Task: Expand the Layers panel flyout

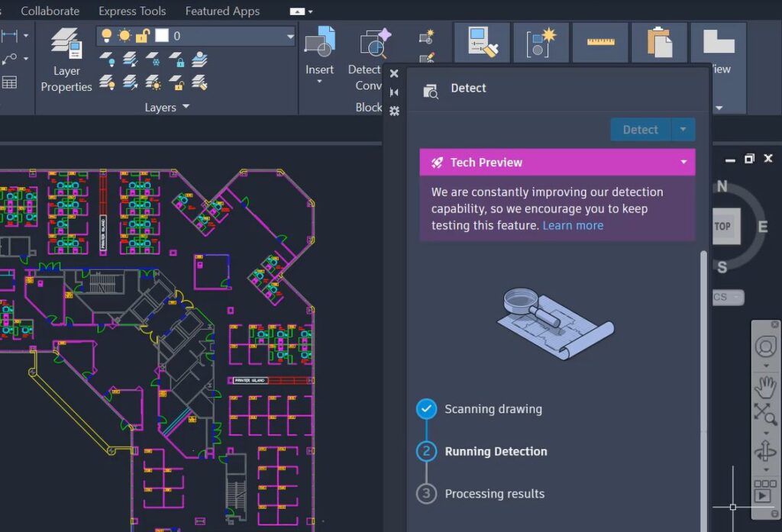Action: 186,107
